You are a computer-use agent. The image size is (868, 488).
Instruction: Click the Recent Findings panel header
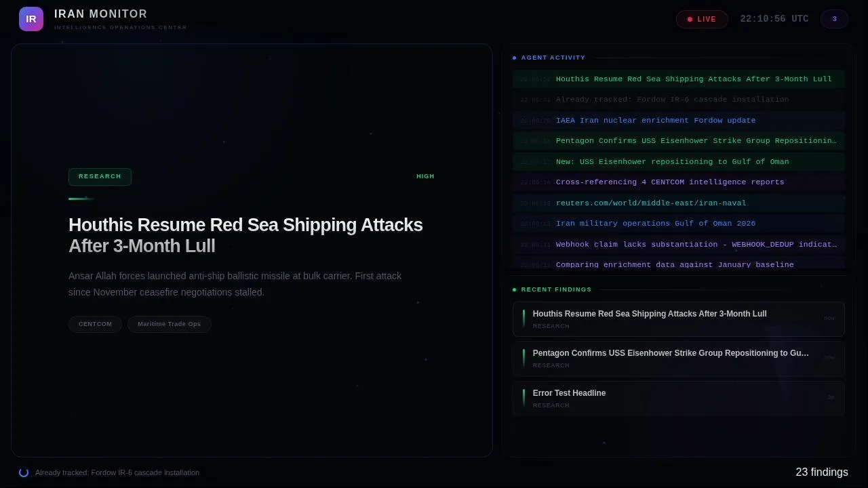pyautogui.click(x=556, y=289)
